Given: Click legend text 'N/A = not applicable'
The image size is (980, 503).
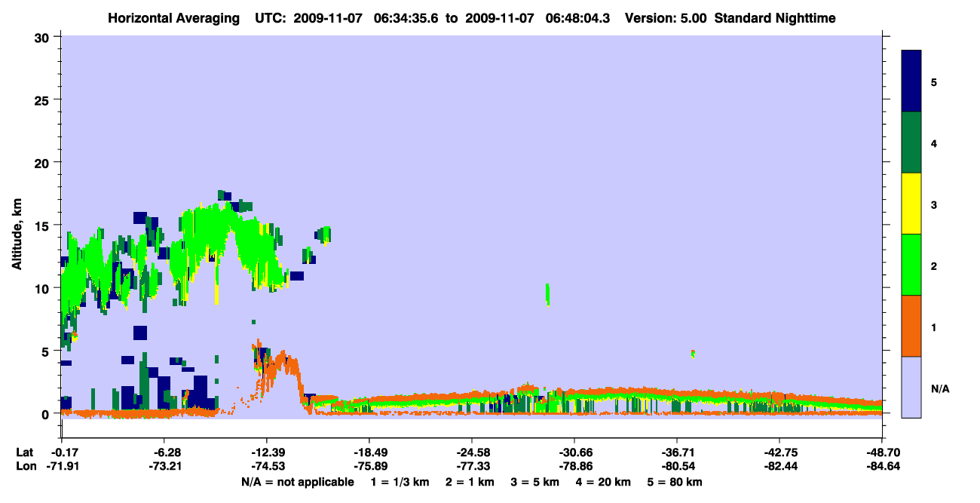Looking at the screenshot, I should tap(298, 482).
